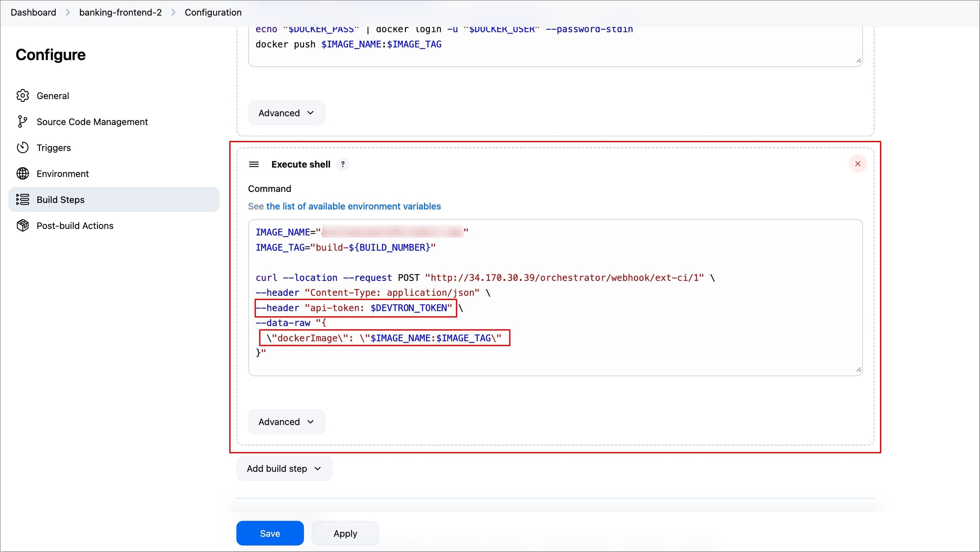Click the Post-build Actions box icon
The height and width of the screenshot is (552, 980).
[x=23, y=226]
